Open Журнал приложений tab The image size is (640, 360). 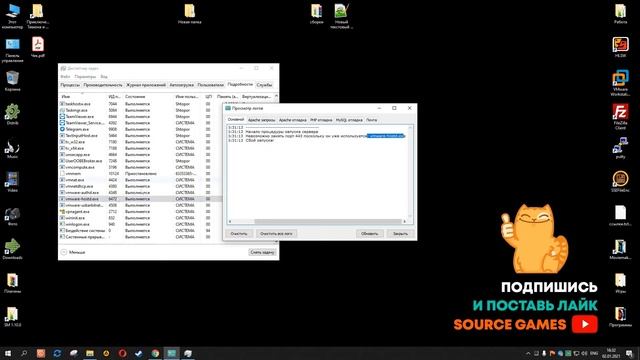point(146,85)
